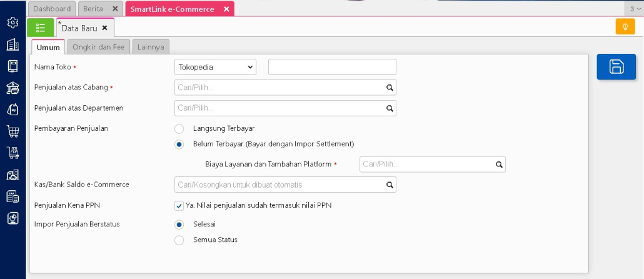
Task: Click the green list view button
Action: (x=41, y=28)
